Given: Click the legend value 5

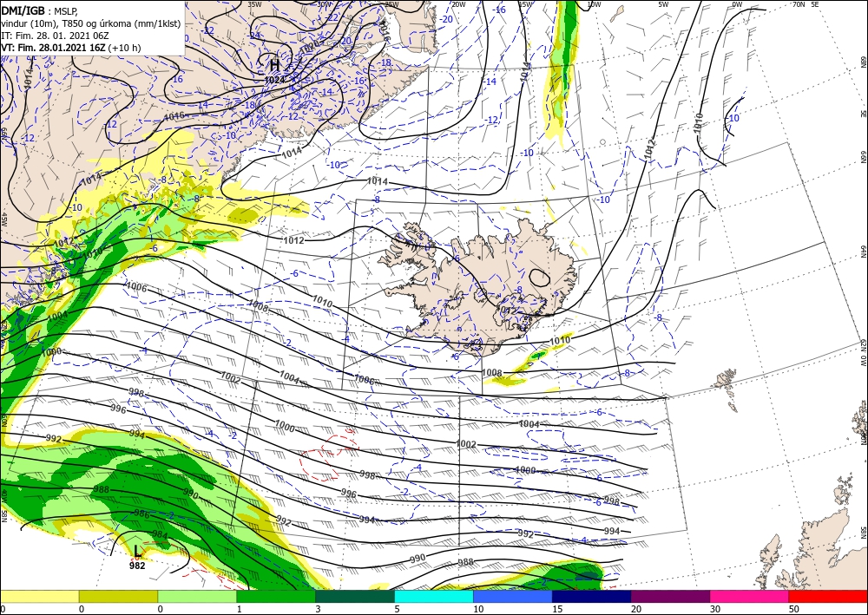Looking at the screenshot, I should pos(397,609).
